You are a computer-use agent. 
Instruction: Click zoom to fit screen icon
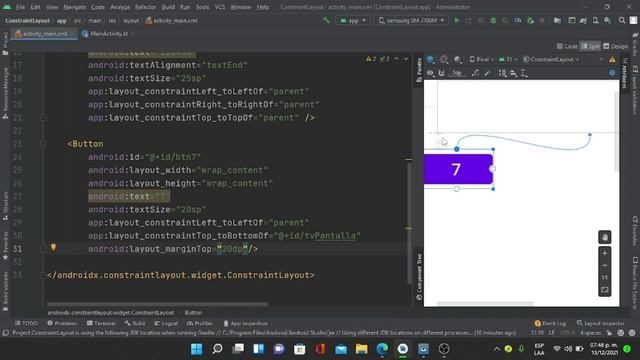(604, 290)
